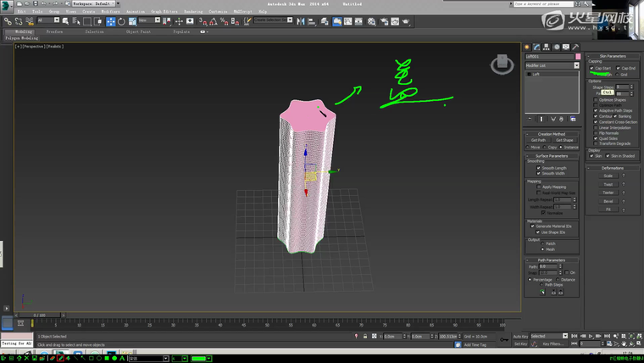The height and width of the screenshot is (363, 644).
Task: Click the Select and Rotate tool
Action: (121, 21)
